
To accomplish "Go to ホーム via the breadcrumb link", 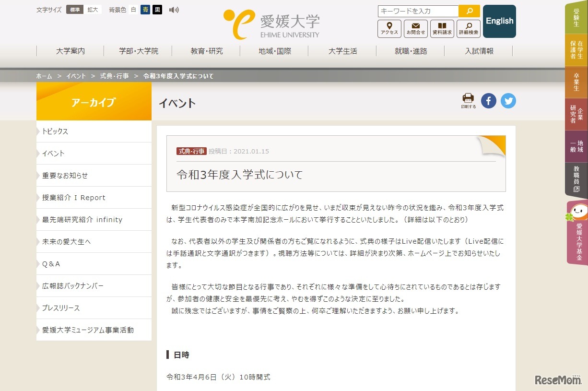I will click(x=44, y=76).
